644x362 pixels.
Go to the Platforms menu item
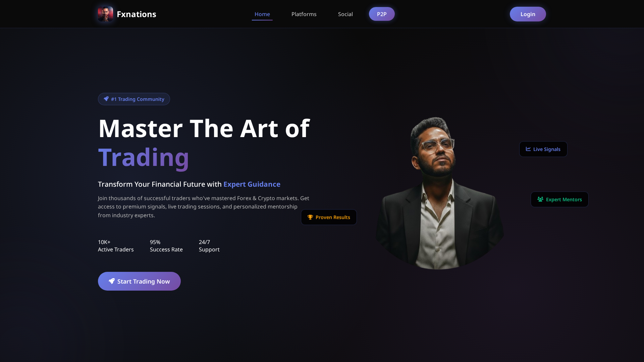click(x=304, y=14)
